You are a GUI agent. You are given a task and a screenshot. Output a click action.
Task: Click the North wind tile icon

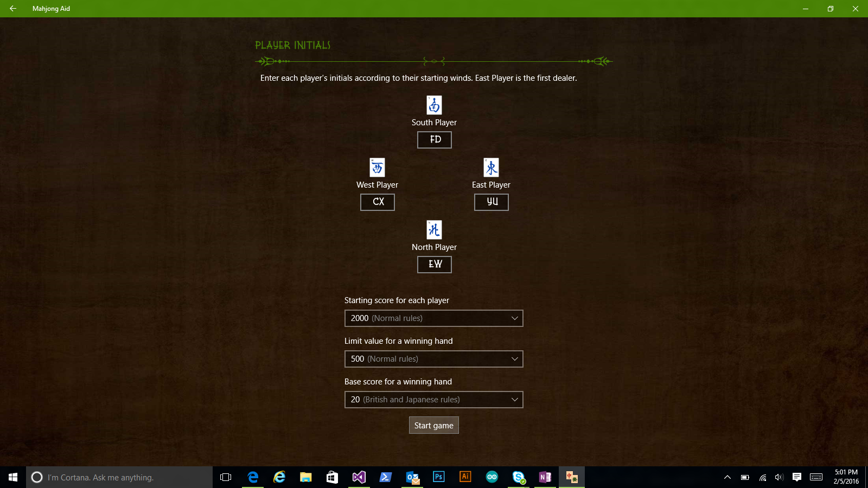[434, 230]
